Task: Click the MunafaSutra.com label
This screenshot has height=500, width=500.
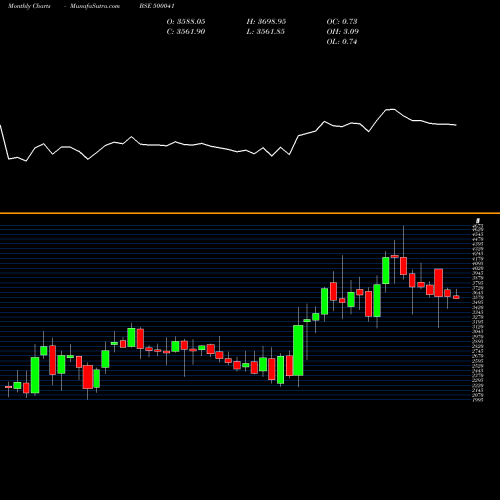Action: click(x=95, y=6)
